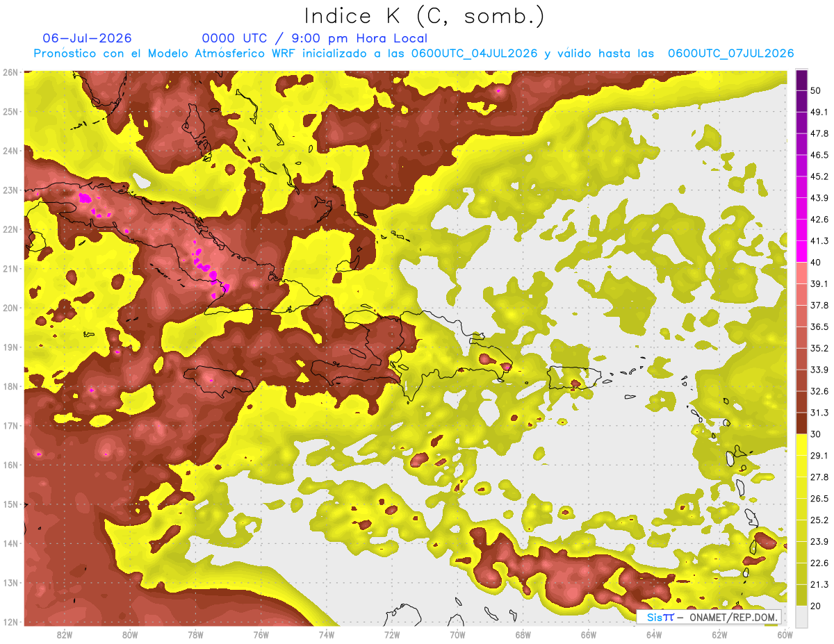Click the '64W' longitude label
The height and width of the screenshot is (644, 834).
click(654, 634)
